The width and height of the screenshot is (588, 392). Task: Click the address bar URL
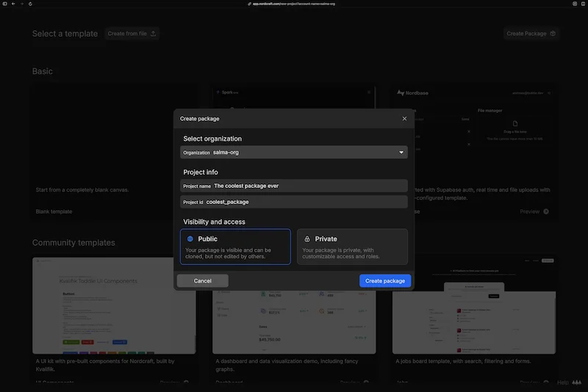click(x=293, y=4)
